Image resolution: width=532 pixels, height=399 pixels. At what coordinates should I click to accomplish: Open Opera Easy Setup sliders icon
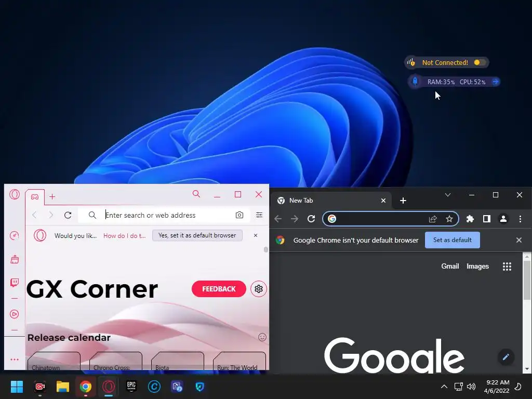pyautogui.click(x=259, y=215)
